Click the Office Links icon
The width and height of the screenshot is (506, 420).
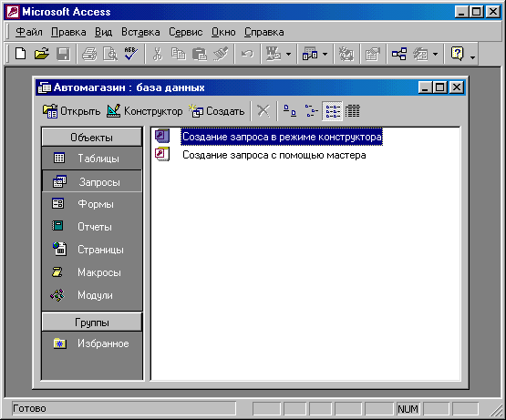coord(273,54)
